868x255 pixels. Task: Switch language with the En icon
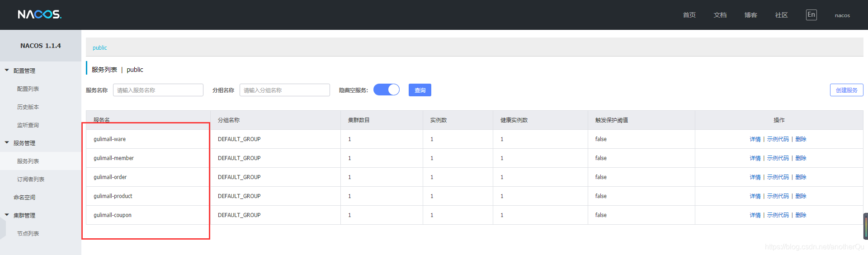click(x=811, y=15)
